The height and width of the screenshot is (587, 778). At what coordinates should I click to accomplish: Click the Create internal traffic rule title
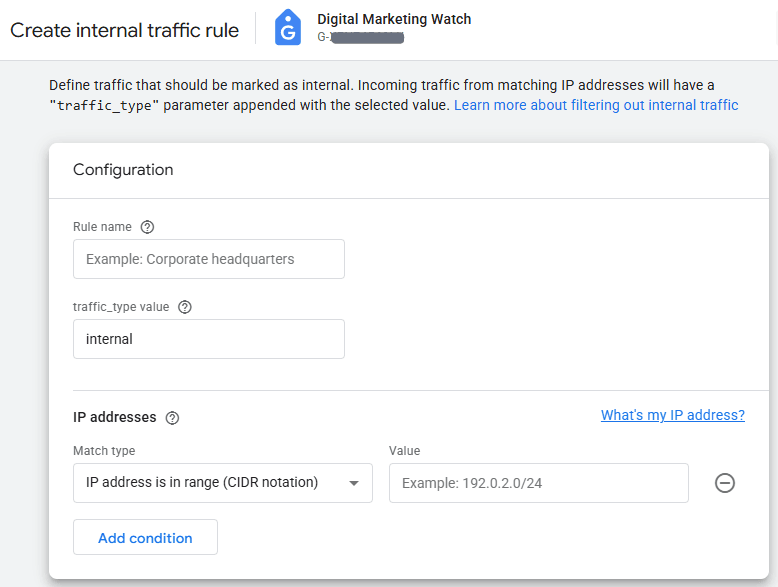[x=125, y=30]
